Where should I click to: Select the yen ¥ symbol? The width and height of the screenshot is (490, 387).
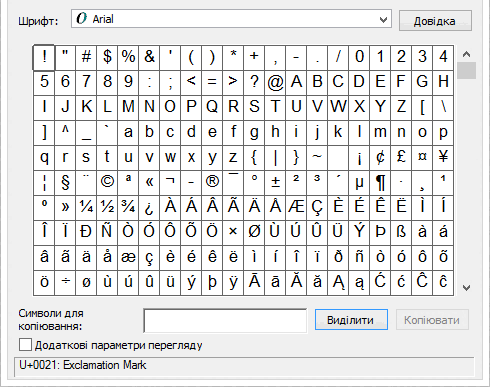point(443,157)
